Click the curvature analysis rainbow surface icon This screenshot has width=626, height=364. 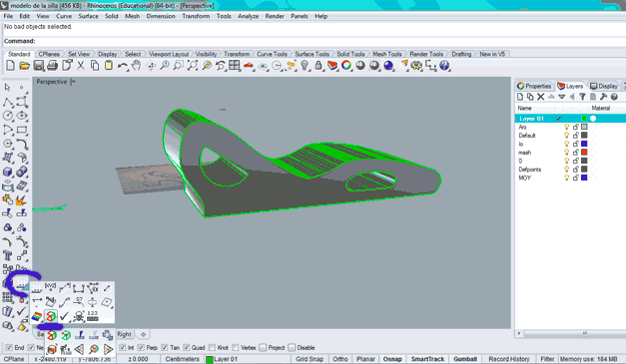point(37,316)
